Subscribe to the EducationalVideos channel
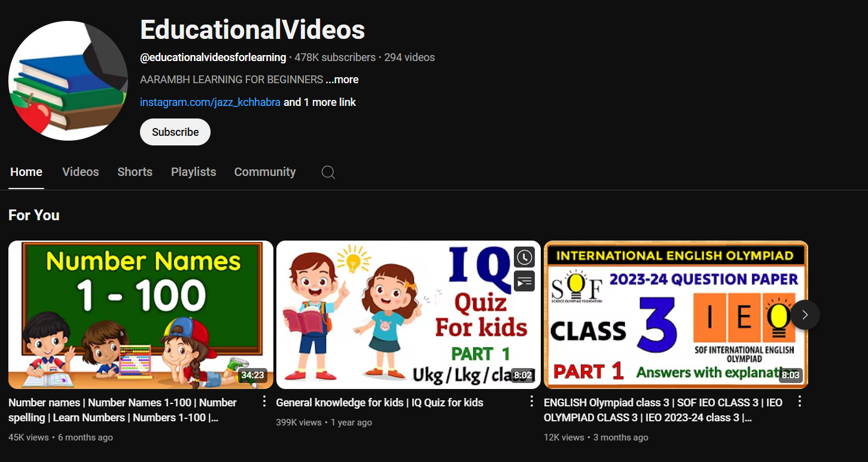 [175, 132]
